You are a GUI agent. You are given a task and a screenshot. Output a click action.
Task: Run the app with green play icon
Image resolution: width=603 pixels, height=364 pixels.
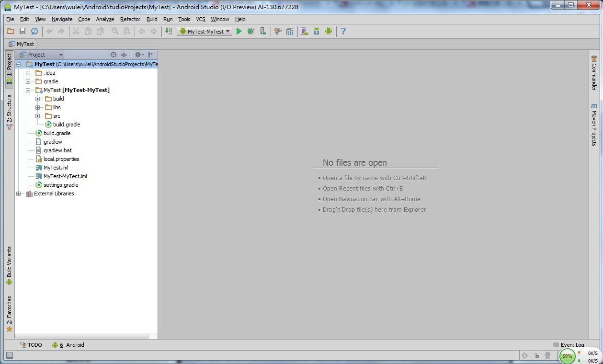click(239, 31)
